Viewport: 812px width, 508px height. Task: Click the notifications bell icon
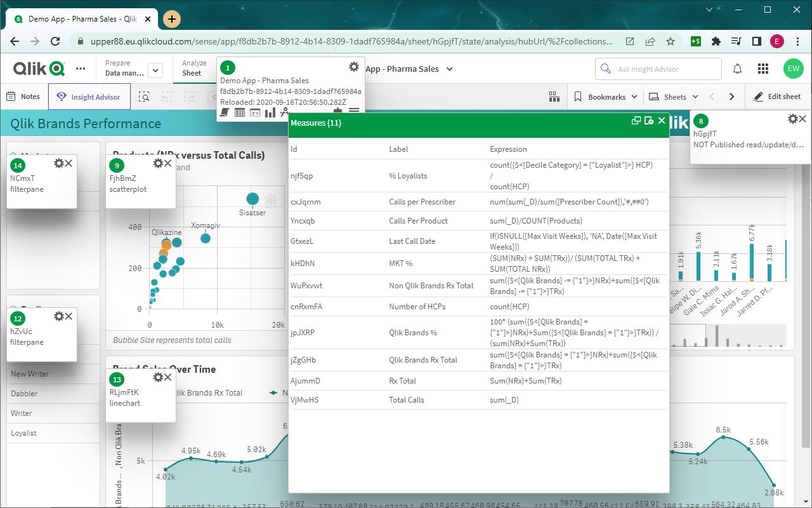coord(738,69)
